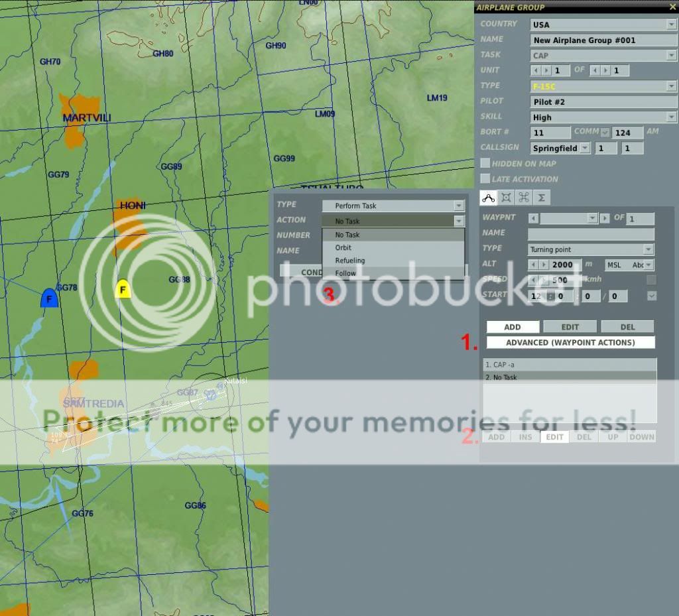Go to next waypoint using right arrow
679x616 pixels.
(x=604, y=218)
